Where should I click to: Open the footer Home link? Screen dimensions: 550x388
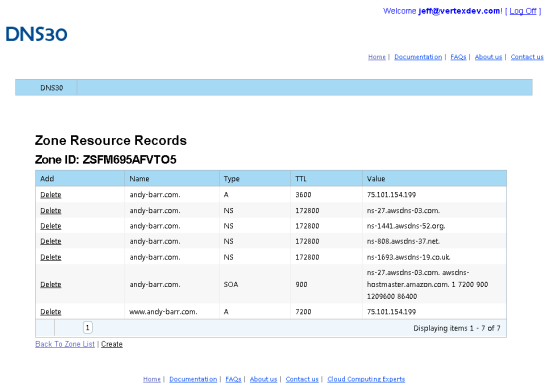(152, 379)
